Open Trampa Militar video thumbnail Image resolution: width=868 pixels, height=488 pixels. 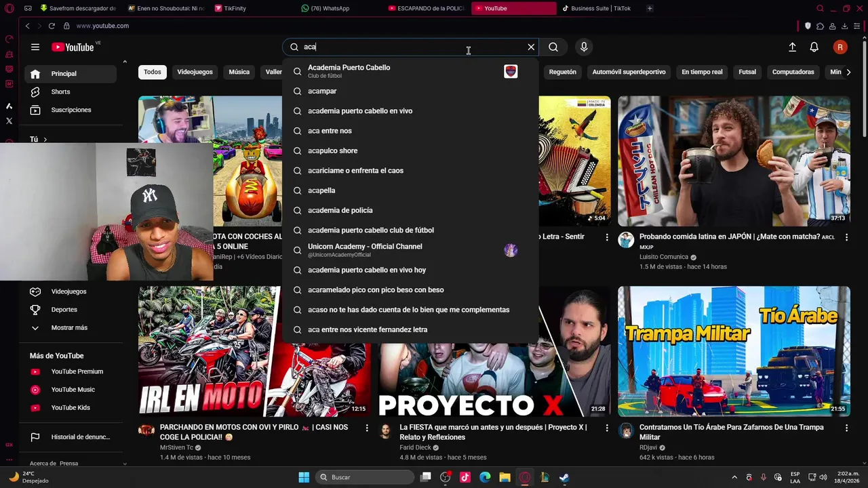coord(734,351)
